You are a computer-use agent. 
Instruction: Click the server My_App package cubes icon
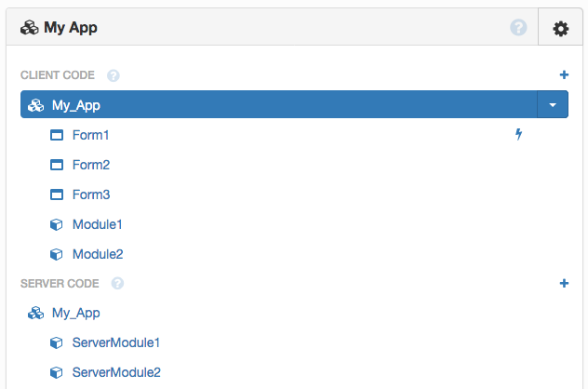[36, 313]
